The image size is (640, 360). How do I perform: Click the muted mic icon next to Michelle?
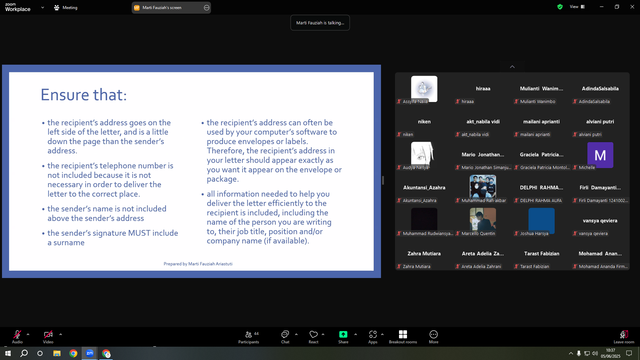[575, 167]
